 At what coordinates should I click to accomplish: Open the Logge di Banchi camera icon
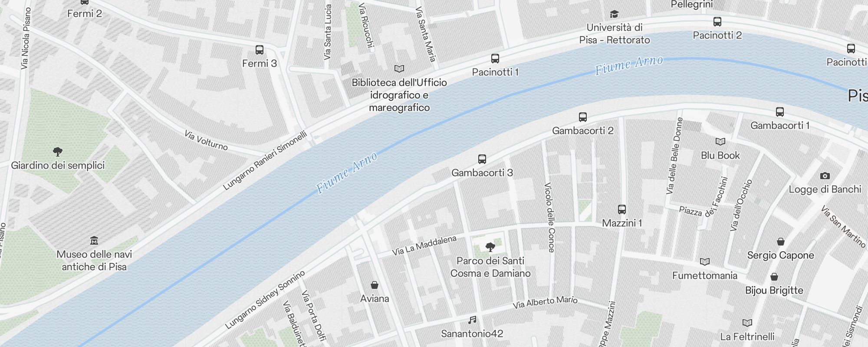pos(825,176)
